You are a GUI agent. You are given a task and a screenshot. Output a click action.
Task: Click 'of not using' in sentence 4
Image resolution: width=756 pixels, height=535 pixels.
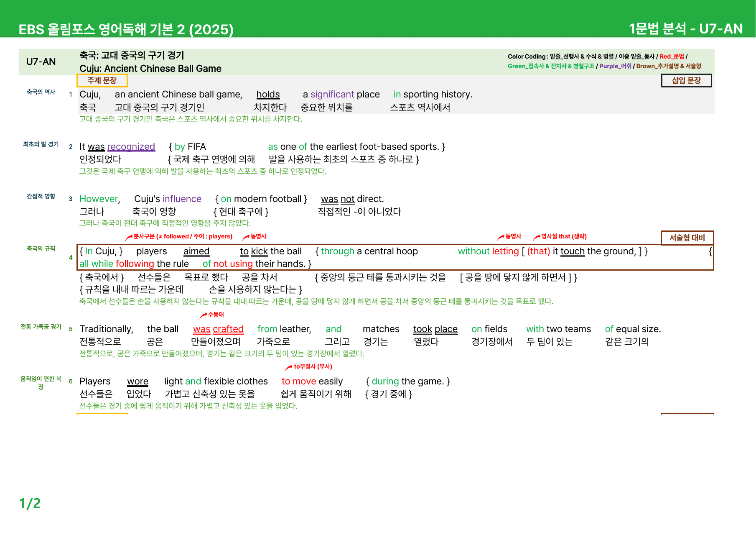(228, 264)
